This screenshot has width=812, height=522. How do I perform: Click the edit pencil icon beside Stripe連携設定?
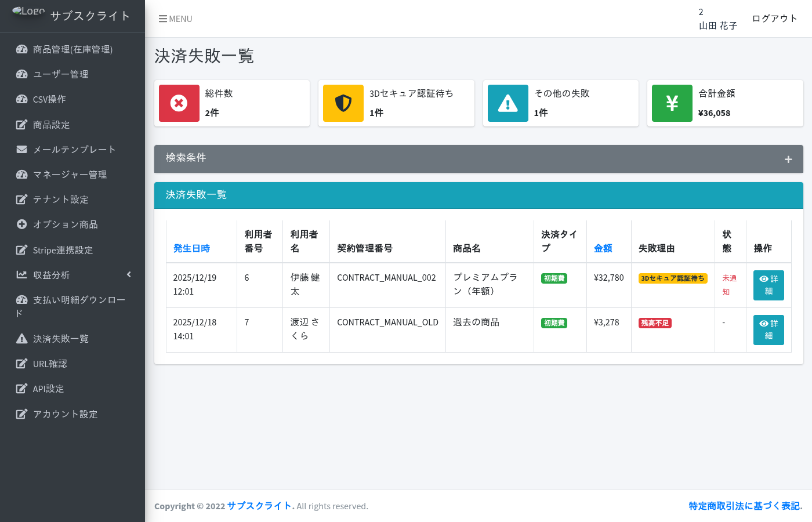[x=21, y=249]
